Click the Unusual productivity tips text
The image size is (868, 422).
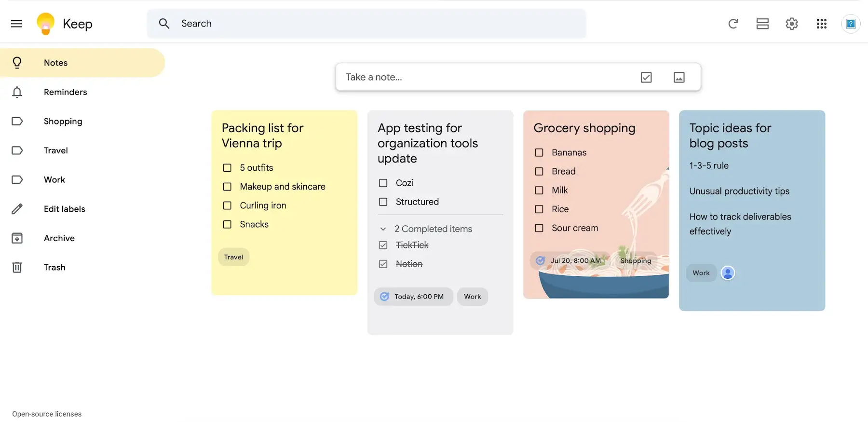(739, 191)
